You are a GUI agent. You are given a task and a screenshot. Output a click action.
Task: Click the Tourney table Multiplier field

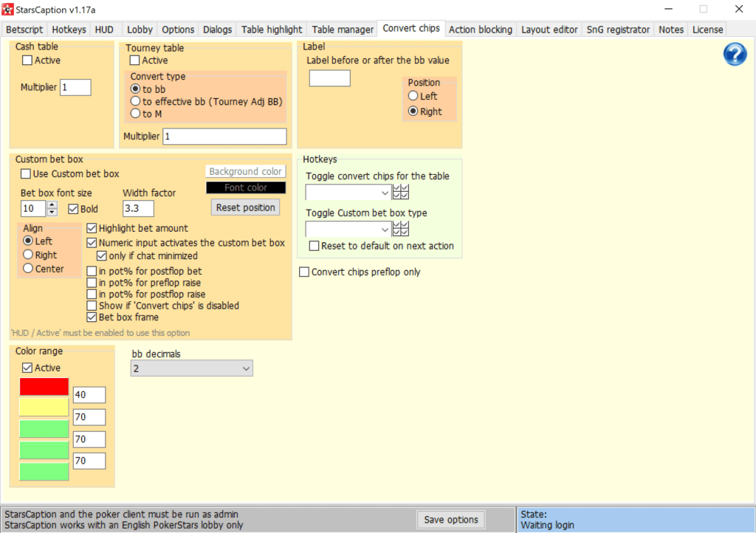[224, 137]
